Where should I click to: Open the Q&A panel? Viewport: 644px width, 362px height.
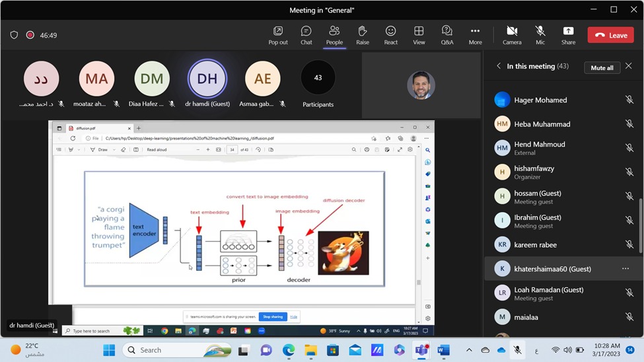[x=447, y=35]
